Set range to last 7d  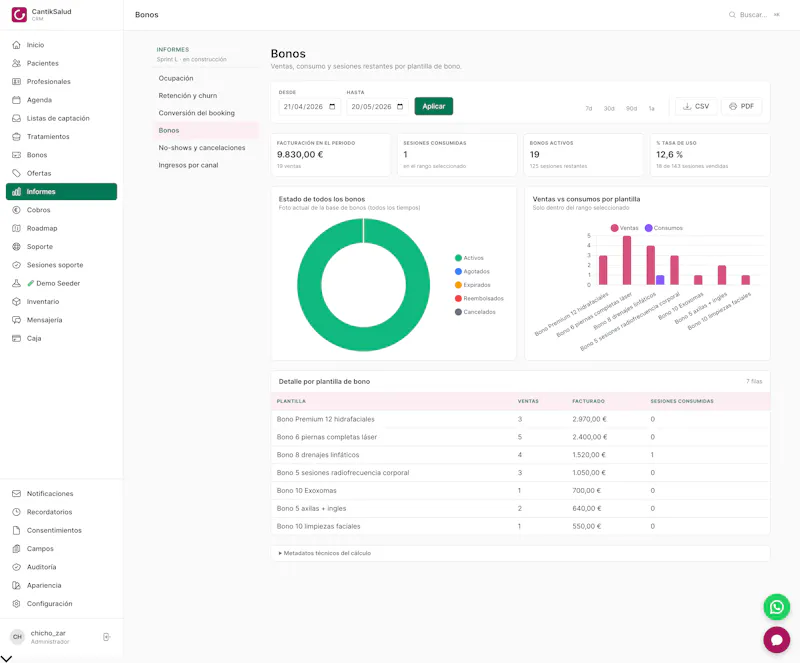pyautogui.click(x=589, y=108)
